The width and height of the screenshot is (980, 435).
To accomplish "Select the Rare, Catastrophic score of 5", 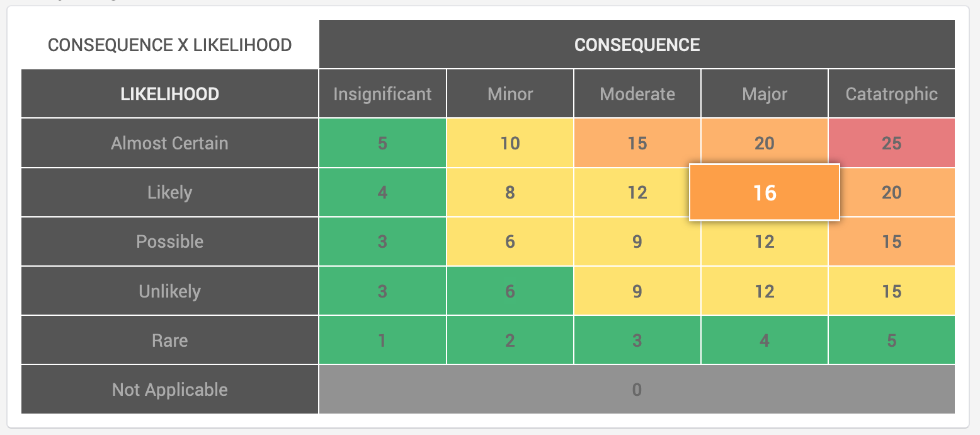I will (x=891, y=340).
